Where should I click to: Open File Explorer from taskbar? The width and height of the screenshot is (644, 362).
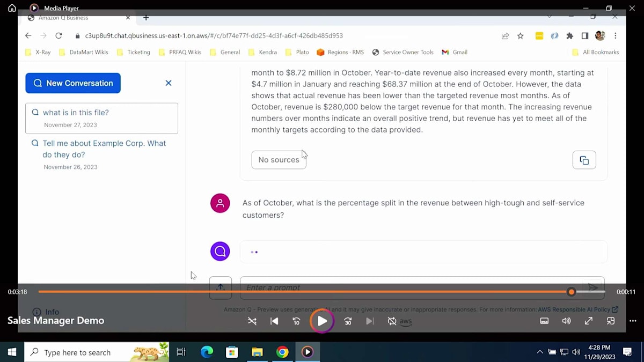(257, 352)
